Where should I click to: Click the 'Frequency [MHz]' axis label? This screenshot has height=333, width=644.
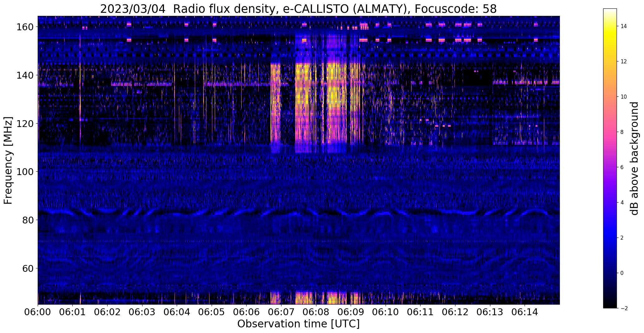point(8,160)
